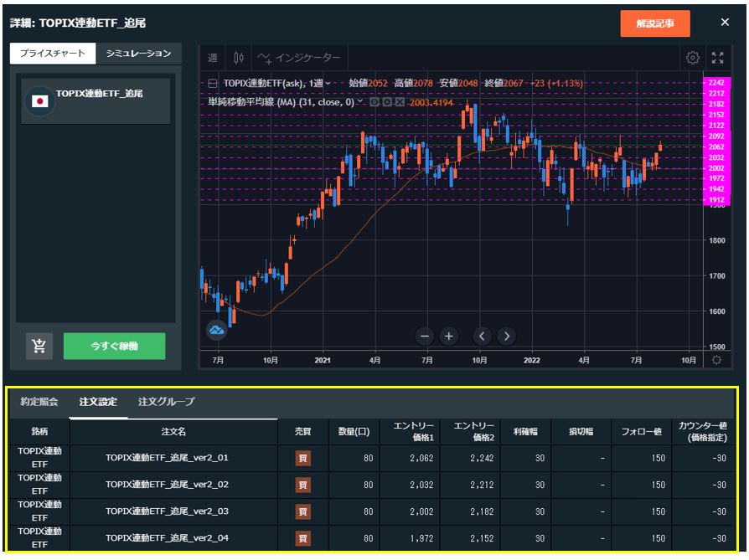Click the 銘柄 column header
This screenshot has height=560, width=749.
click(39, 432)
